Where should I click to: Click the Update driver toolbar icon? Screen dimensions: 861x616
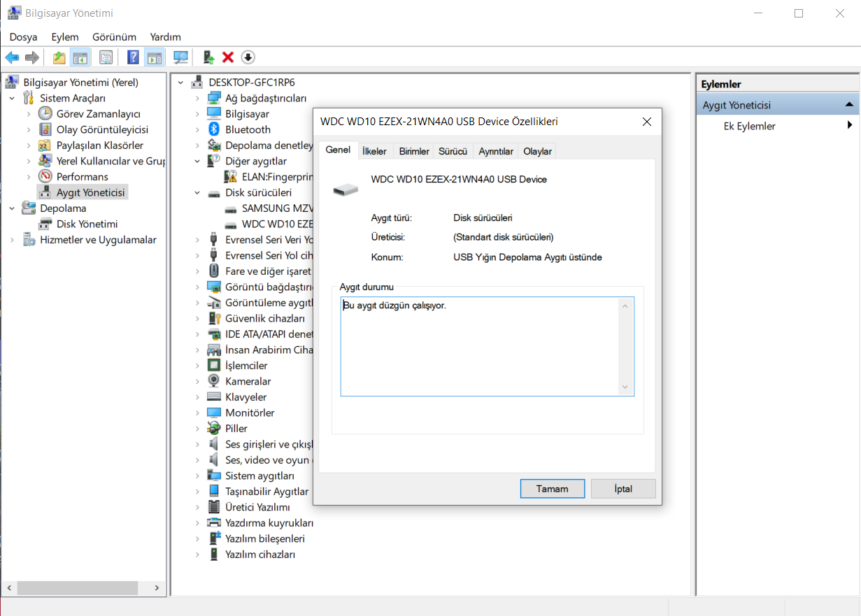[x=208, y=57]
